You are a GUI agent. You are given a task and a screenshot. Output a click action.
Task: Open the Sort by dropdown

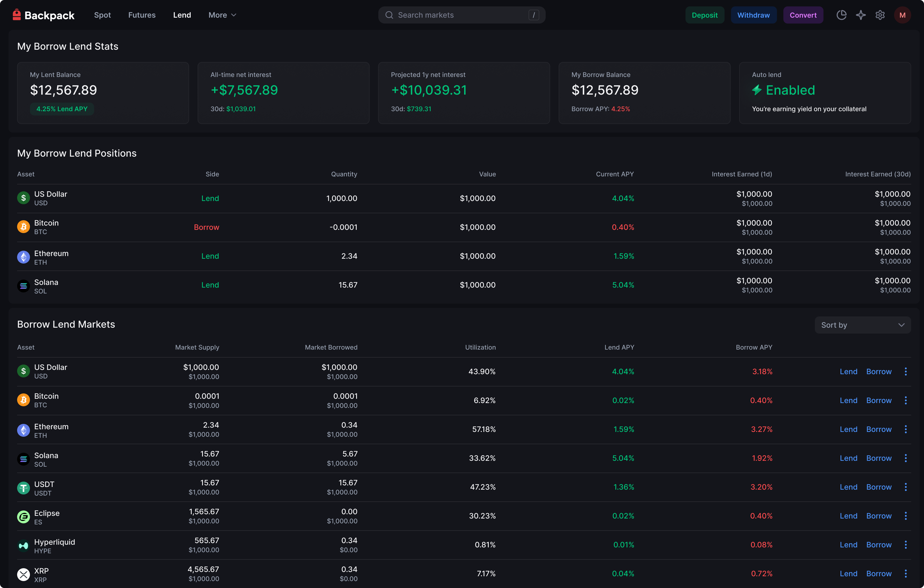863,325
